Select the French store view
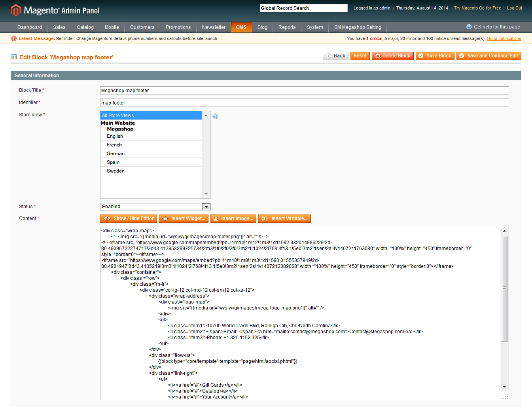The height and width of the screenshot is (410, 532). (151, 145)
